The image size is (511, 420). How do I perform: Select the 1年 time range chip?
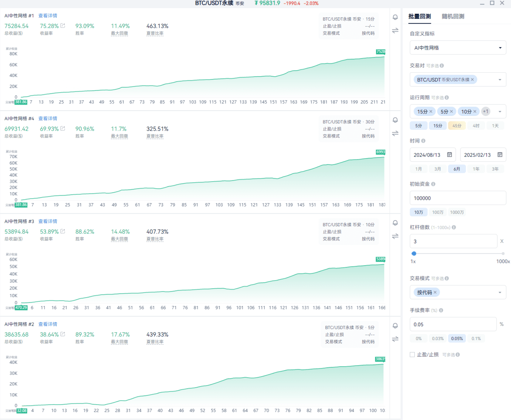point(476,169)
